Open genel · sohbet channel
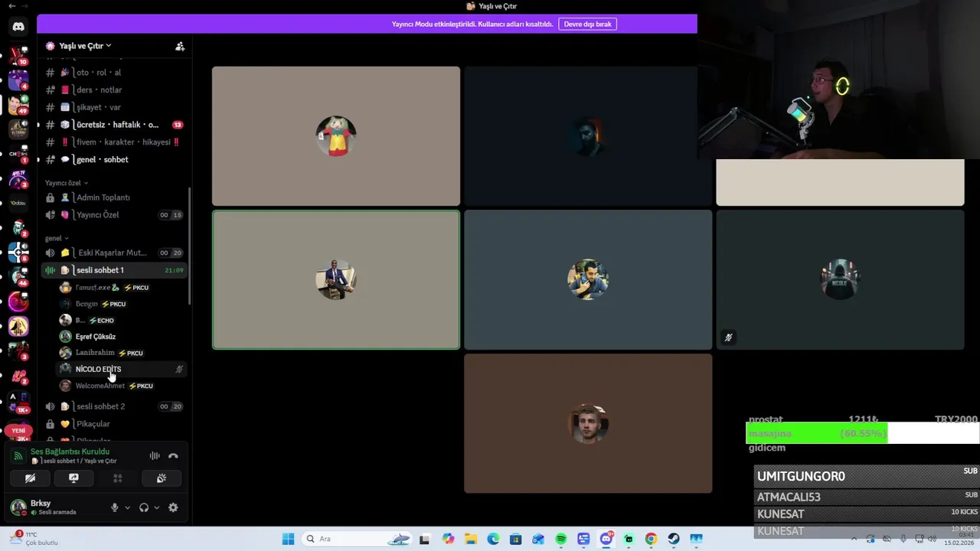 tap(113, 159)
